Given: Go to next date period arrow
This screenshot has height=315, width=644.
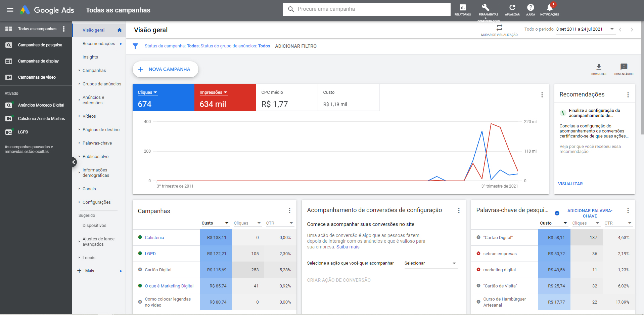Looking at the screenshot, I should (632, 30).
